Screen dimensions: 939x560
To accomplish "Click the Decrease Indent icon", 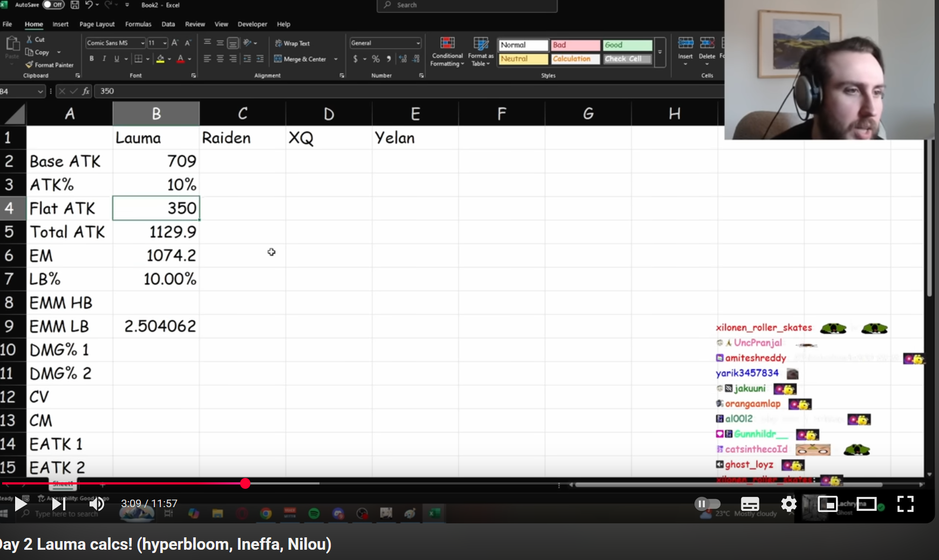I will tap(247, 59).
